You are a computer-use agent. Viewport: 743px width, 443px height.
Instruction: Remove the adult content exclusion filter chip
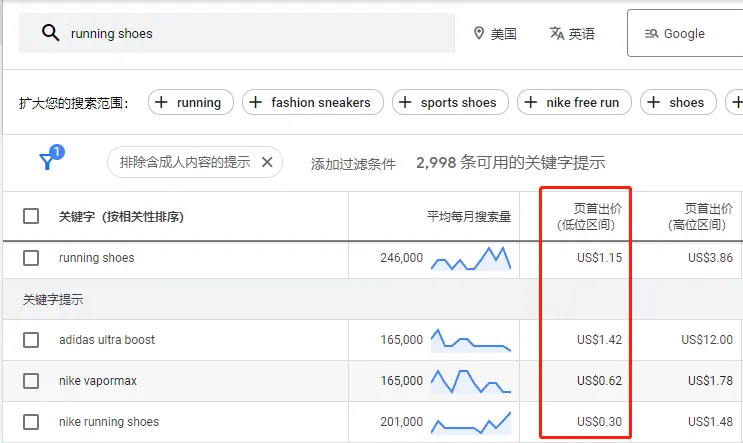267,162
